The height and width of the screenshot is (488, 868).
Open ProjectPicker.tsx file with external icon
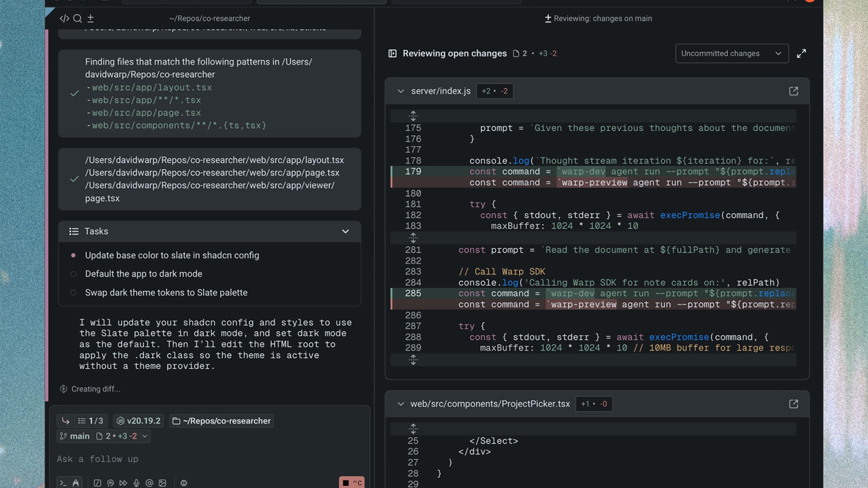coord(794,404)
